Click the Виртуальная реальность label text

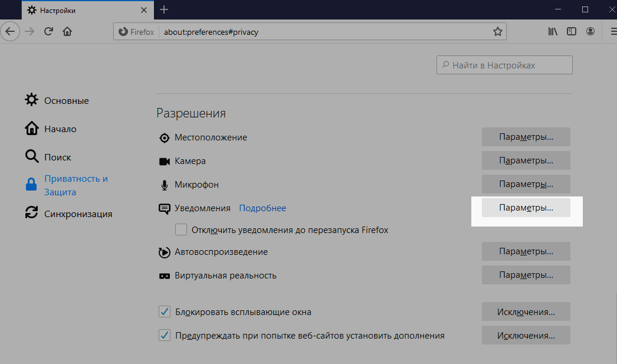225,276
